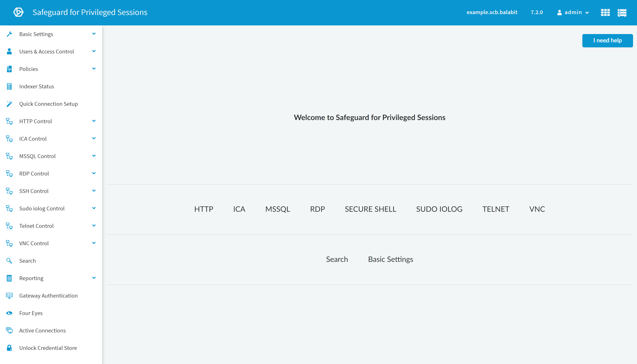Image resolution: width=637 pixels, height=364 pixels.
Task: Open the RDP protocol link
Action: 317,209
